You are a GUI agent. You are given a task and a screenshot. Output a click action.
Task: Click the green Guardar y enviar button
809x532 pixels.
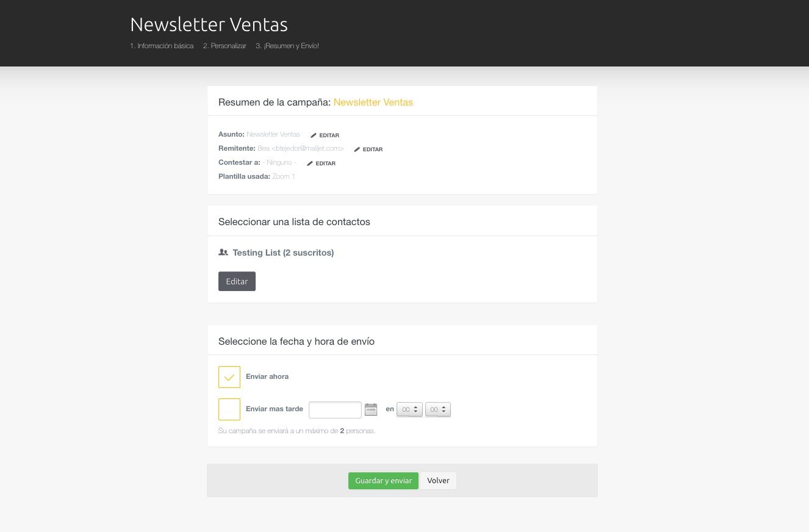383,481
